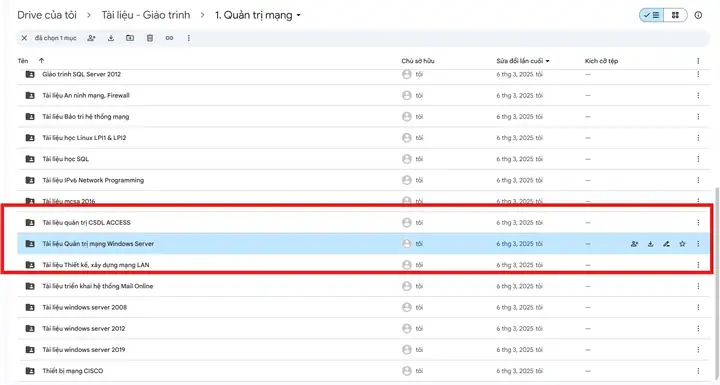Viewport: 720px width, 385px height.
Task: Select folder 'Tài liệu Thiết kế, xây dựng mạng LAN'
Action: tap(363, 265)
